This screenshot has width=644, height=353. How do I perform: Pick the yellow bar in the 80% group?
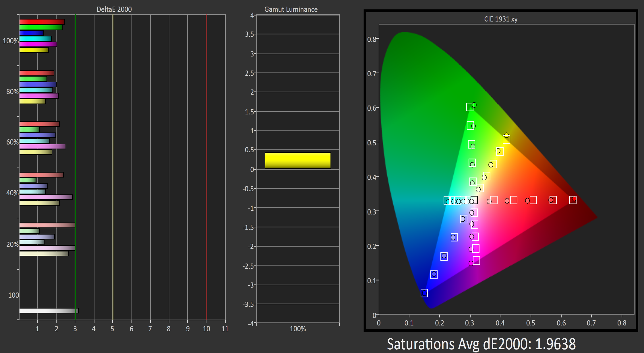point(32,101)
